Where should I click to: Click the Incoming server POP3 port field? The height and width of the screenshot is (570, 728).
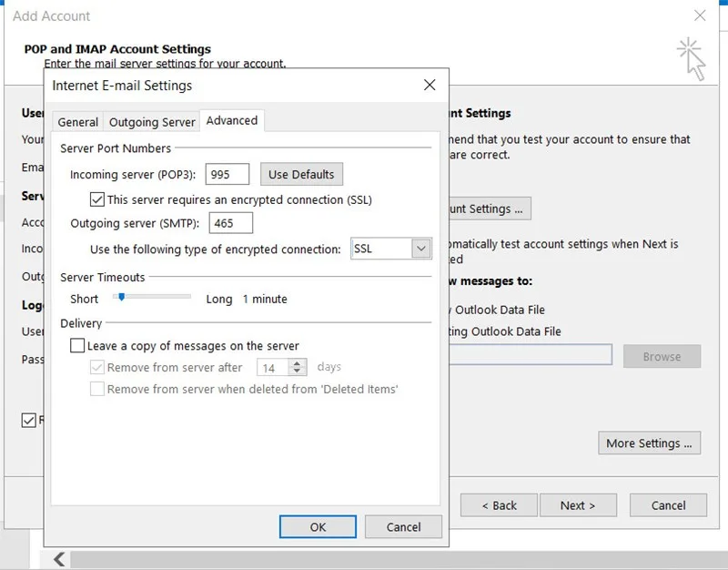[x=227, y=174]
